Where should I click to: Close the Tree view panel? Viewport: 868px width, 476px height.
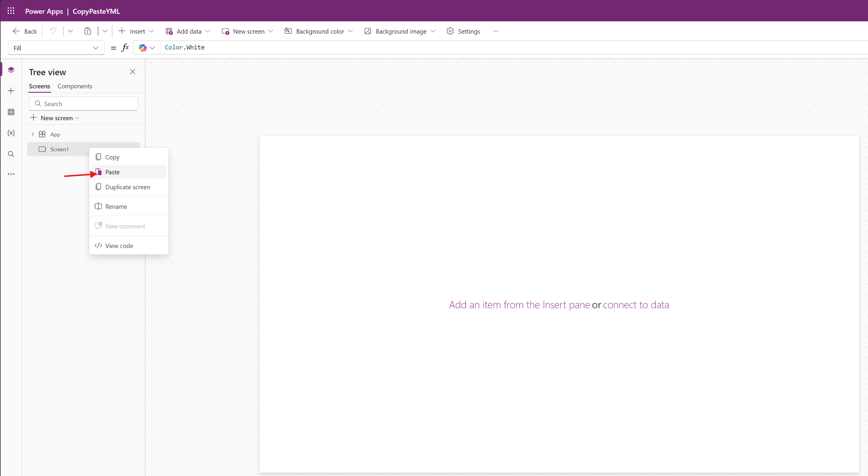pos(132,72)
